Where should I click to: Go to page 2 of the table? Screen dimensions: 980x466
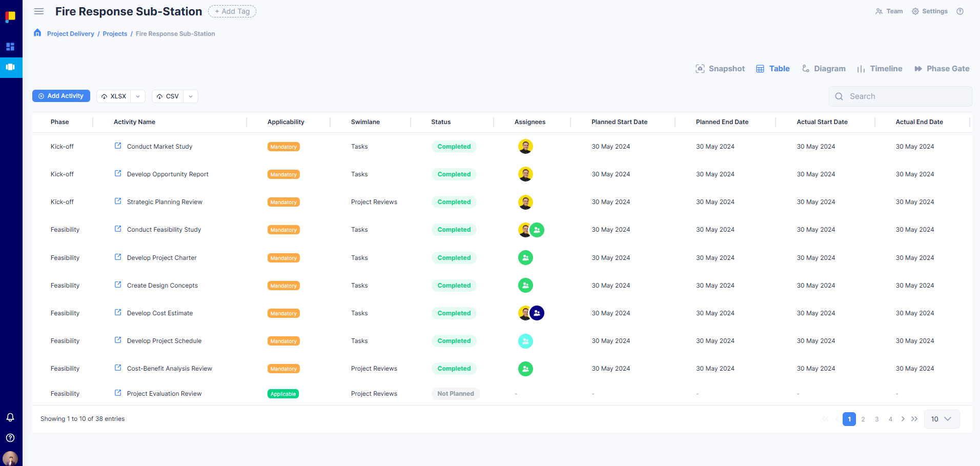(863, 419)
